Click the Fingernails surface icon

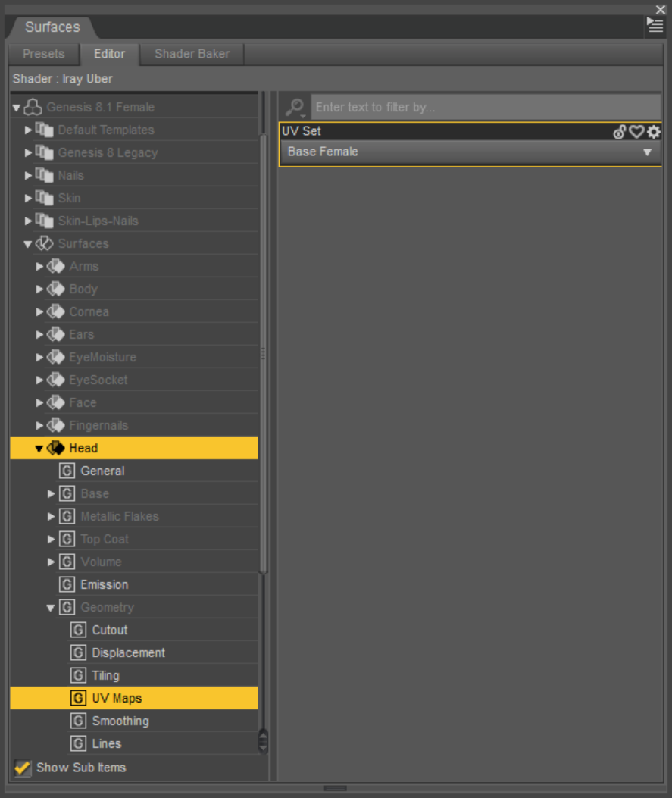56,425
